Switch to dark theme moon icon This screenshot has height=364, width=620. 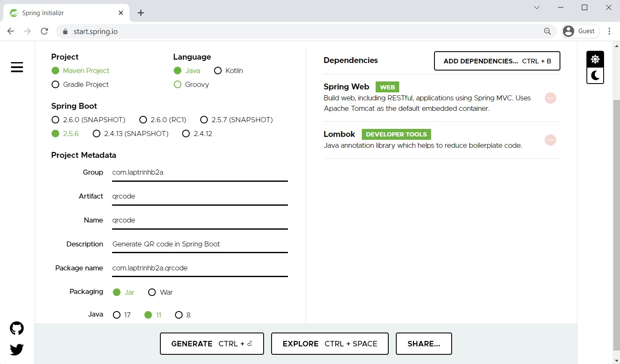coord(595,76)
